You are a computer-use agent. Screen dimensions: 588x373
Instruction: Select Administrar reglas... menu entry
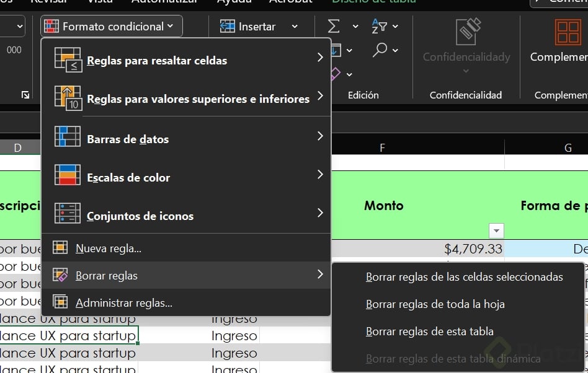(186, 302)
